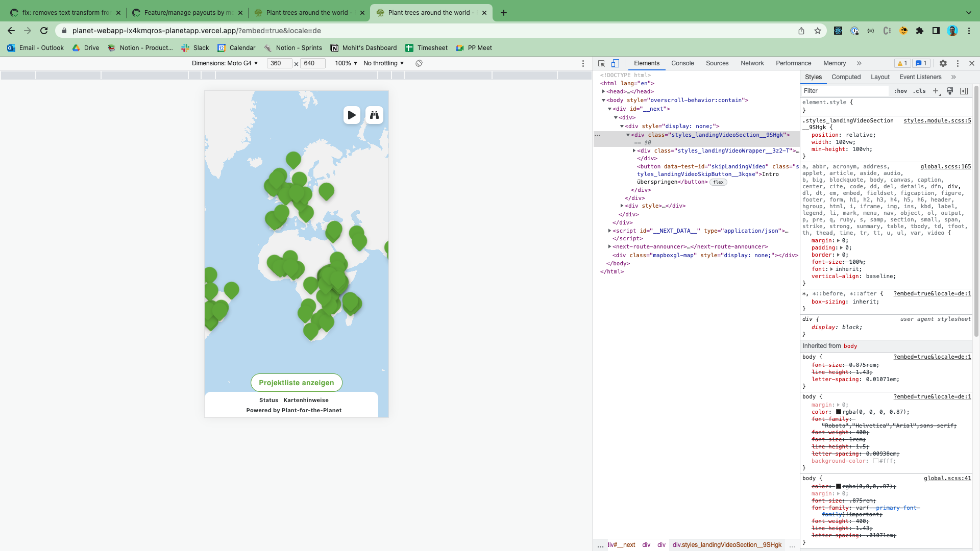Click the play video button on map
The width and height of the screenshot is (980, 551).
coord(352,115)
